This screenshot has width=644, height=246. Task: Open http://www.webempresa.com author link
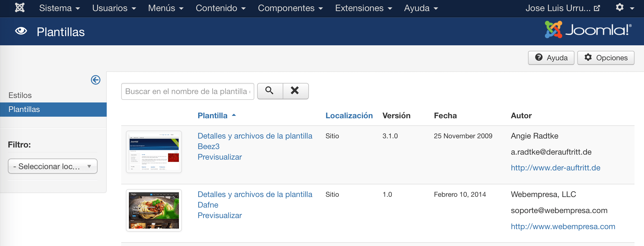point(563,227)
